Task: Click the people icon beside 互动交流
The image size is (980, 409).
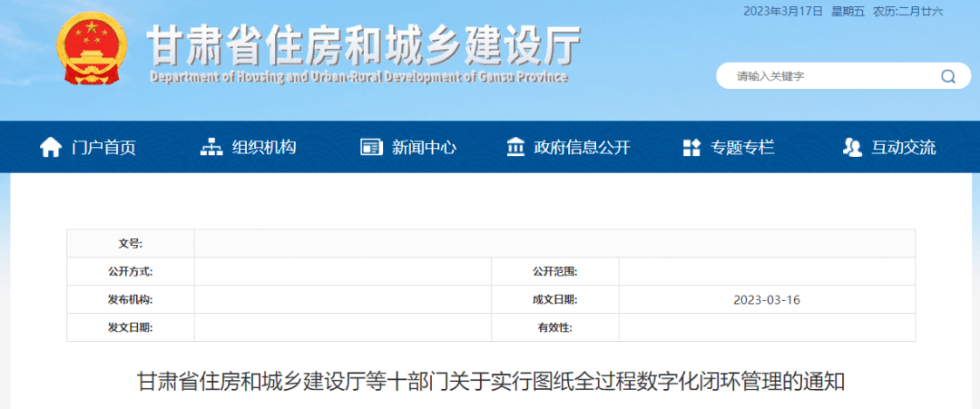Action: (x=852, y=148)
